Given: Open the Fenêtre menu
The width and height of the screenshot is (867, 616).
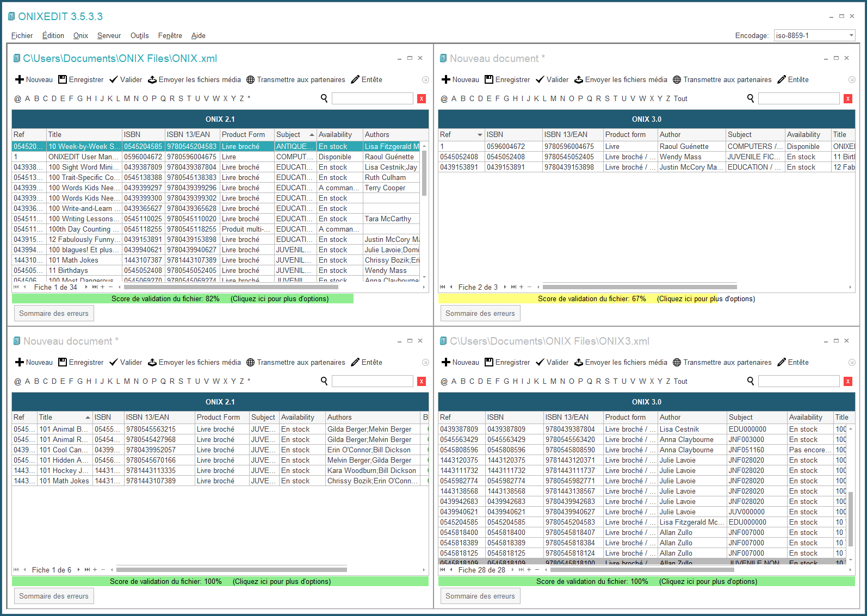Looking at the screenshot, I should 170,35.
